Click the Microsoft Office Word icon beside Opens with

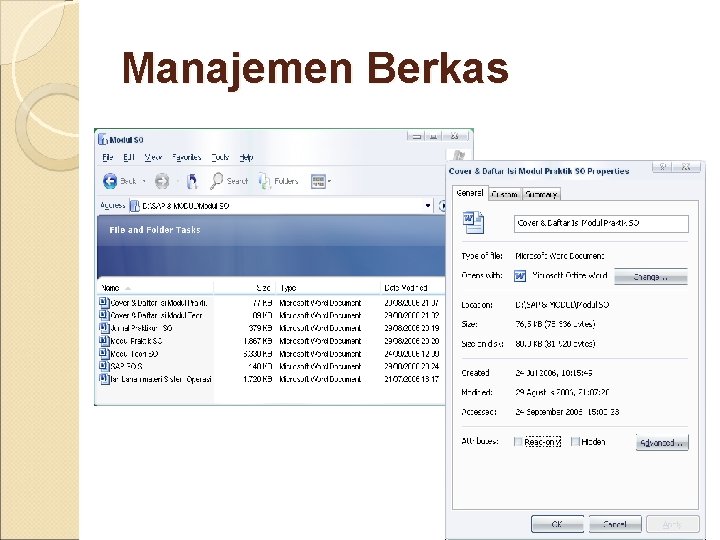coord(520,276)
